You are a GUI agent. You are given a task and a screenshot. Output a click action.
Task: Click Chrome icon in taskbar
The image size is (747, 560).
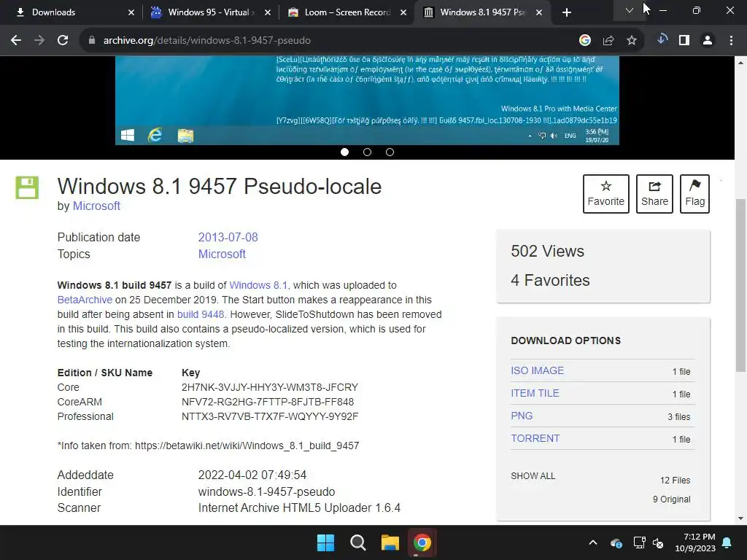pos(422,542)
